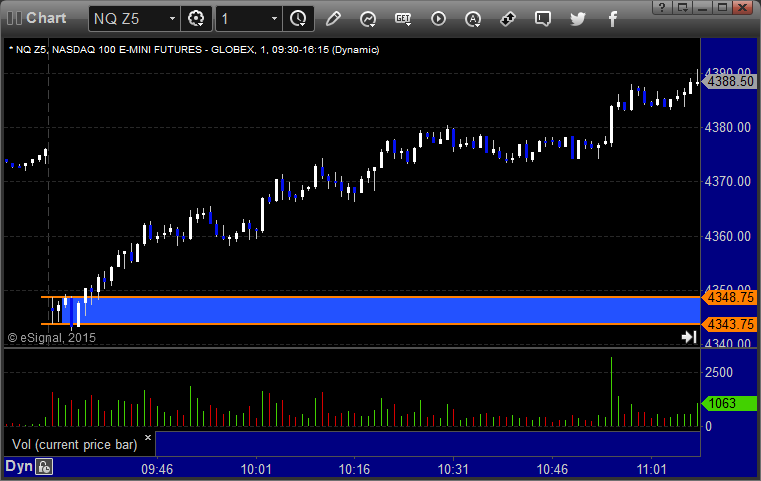This screenshot has height=481, width=761.
Task: Click the 4380.00 price axis label
Action: pyautogui.click(x=728, y=127)
